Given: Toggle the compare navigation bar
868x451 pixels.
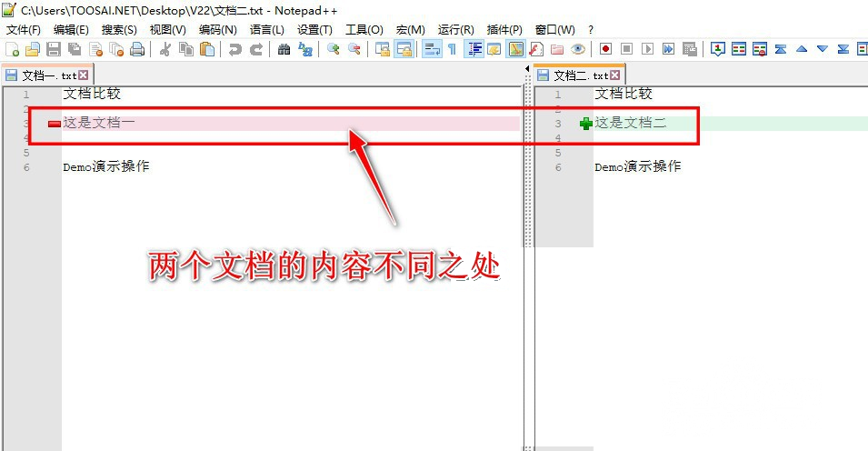Looking at the screenshot, I should [863, 49].
